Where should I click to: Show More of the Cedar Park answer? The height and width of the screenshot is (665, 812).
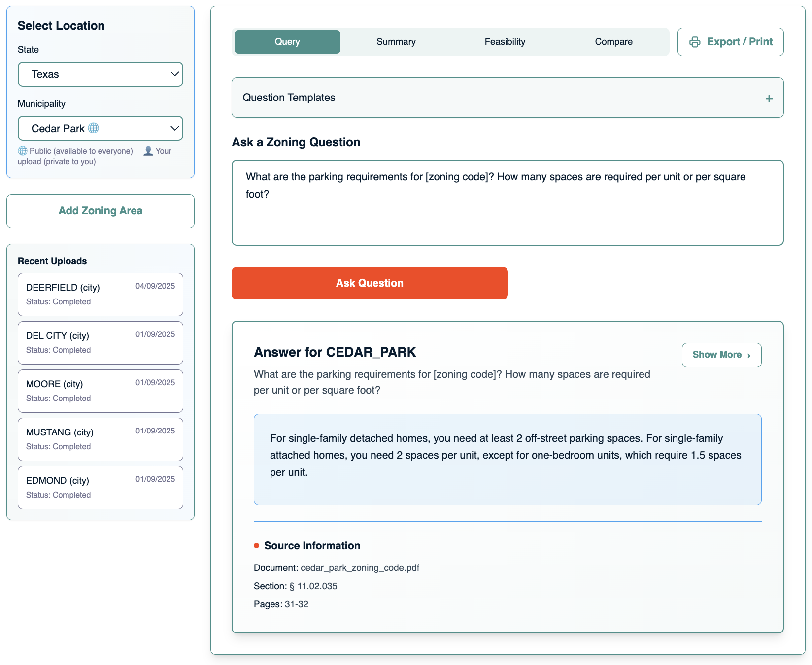pyautogui.click(x=721, y=355)
